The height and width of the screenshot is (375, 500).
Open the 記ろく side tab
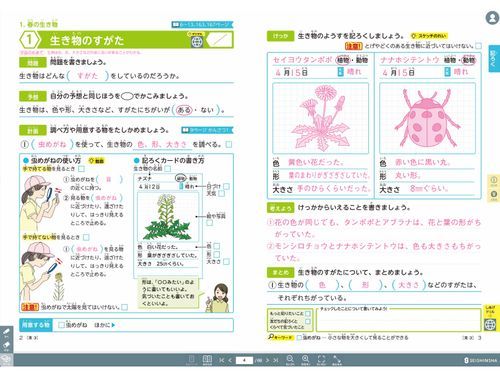(x=494, y=58)
